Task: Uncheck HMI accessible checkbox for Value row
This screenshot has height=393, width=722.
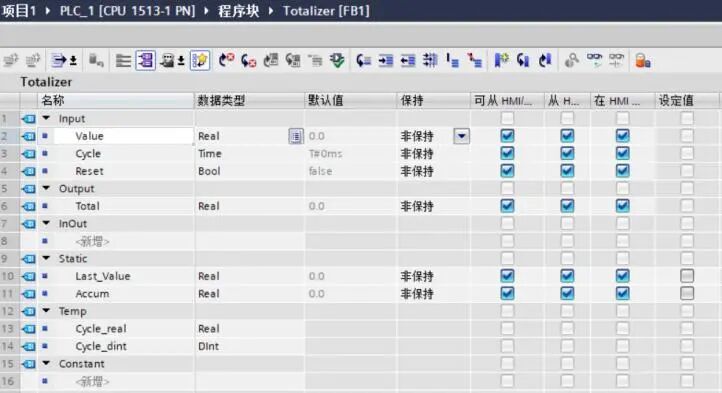Action: click(x=507, y=136)
